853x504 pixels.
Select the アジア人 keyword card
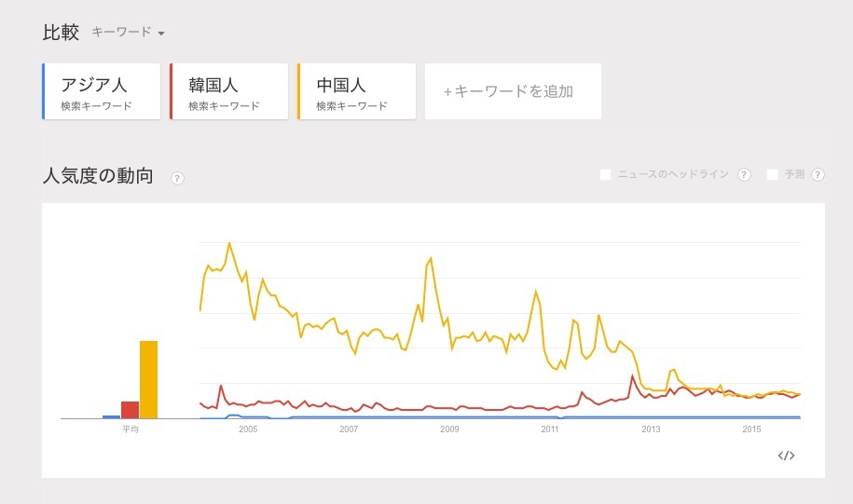[102, 91]
